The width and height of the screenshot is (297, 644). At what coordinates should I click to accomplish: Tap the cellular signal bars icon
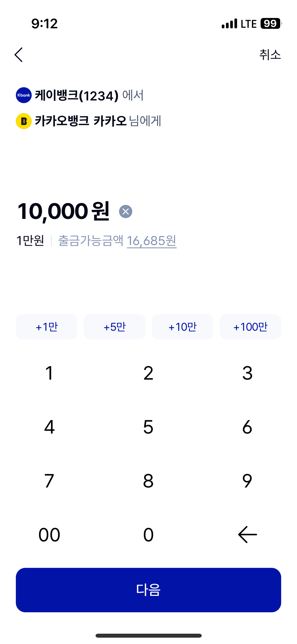pos(229,24)
